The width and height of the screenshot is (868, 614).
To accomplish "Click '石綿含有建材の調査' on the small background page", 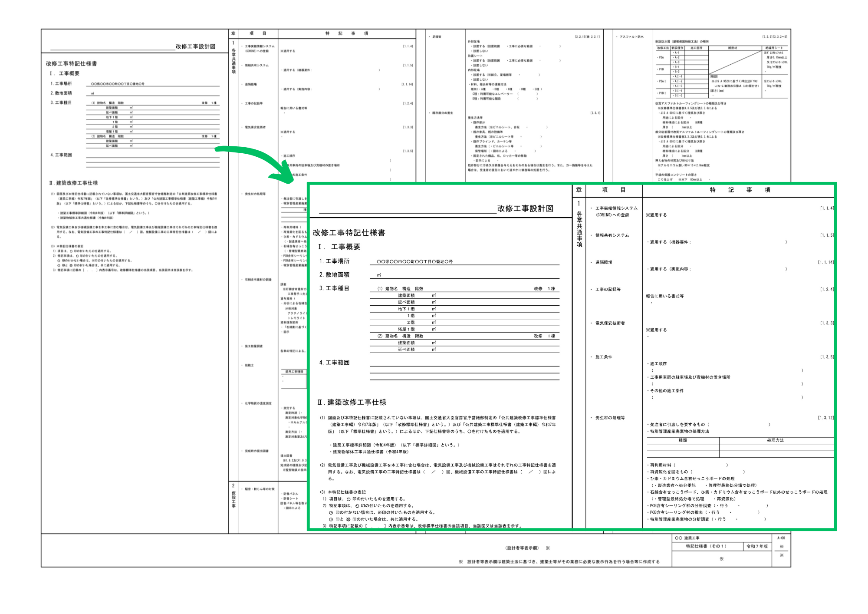I will pyautogui.click(x=258, y=280).
